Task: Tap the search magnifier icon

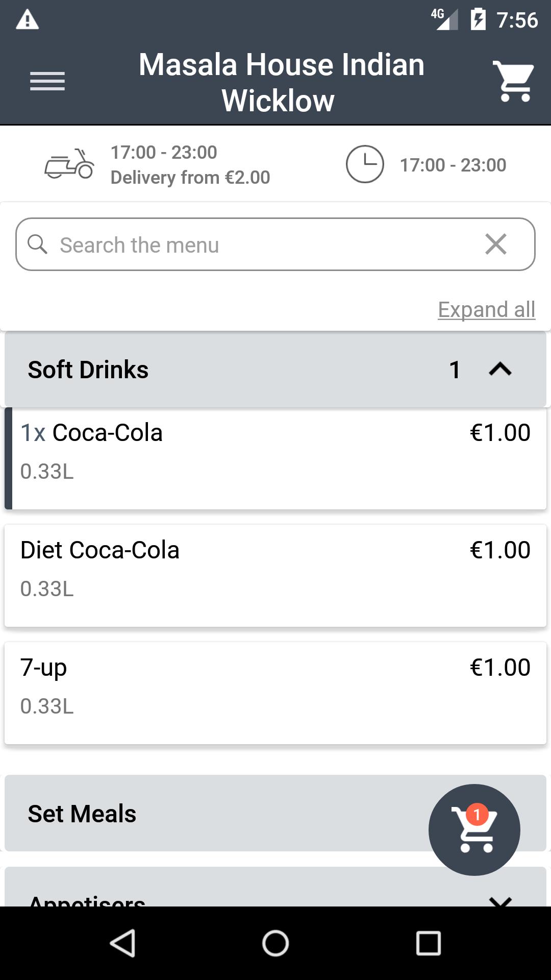Action: coord(37,244)
